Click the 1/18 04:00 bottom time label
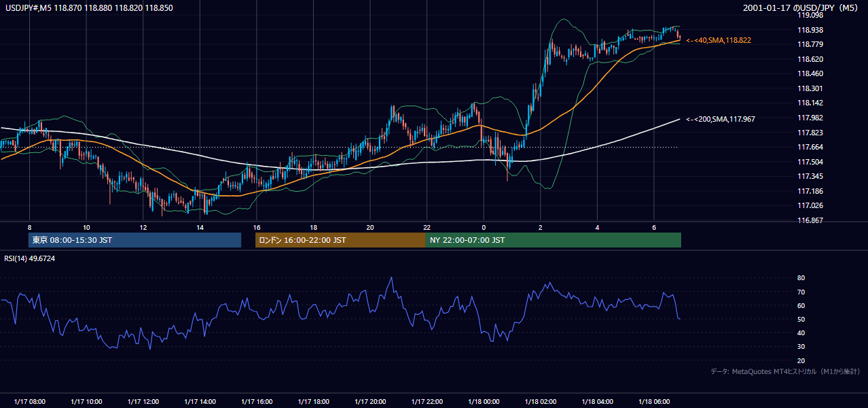 (x=597, y=402)
